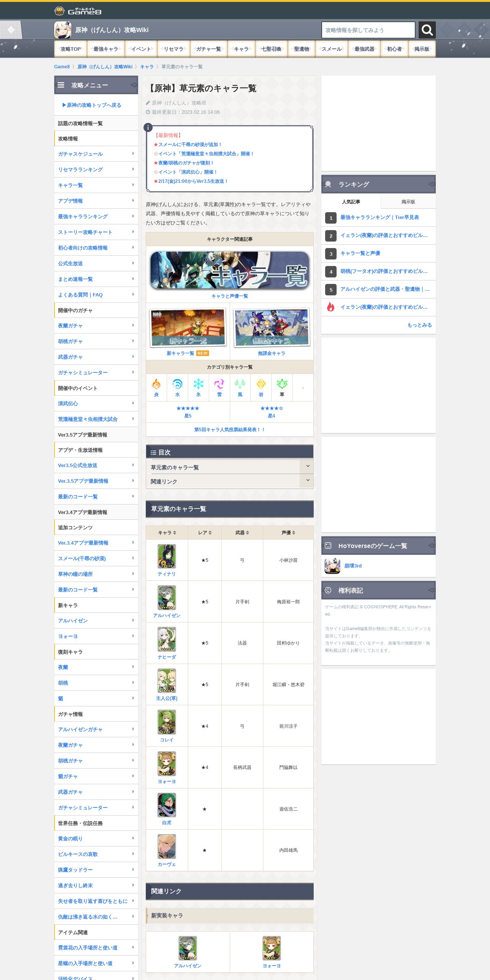This screenshot has width=490, height=980.
Task: Open スメール navigation tab
Action: (x=332, y=49)
